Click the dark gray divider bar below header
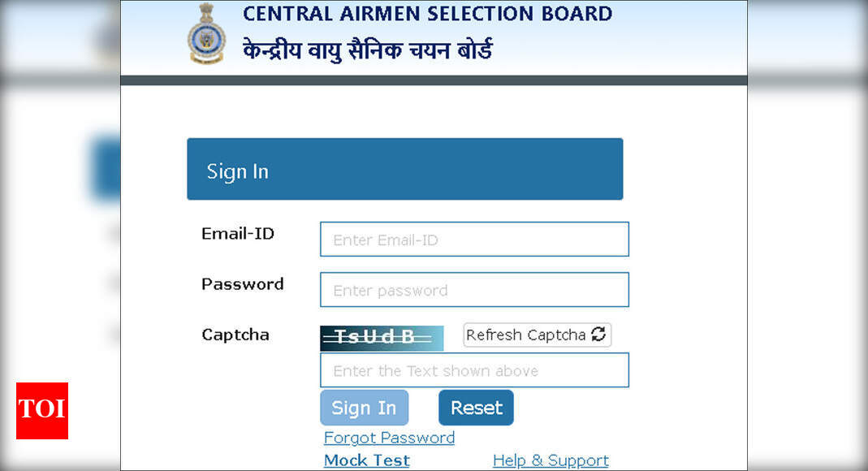Screen dimensions: 868x471 tap(434, 80)
